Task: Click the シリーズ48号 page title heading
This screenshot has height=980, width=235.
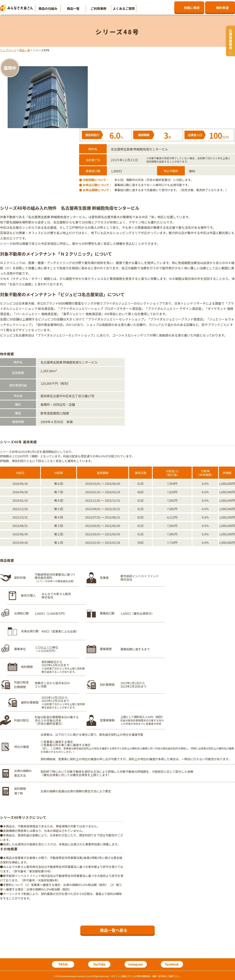Action: [x=117, y=32]
